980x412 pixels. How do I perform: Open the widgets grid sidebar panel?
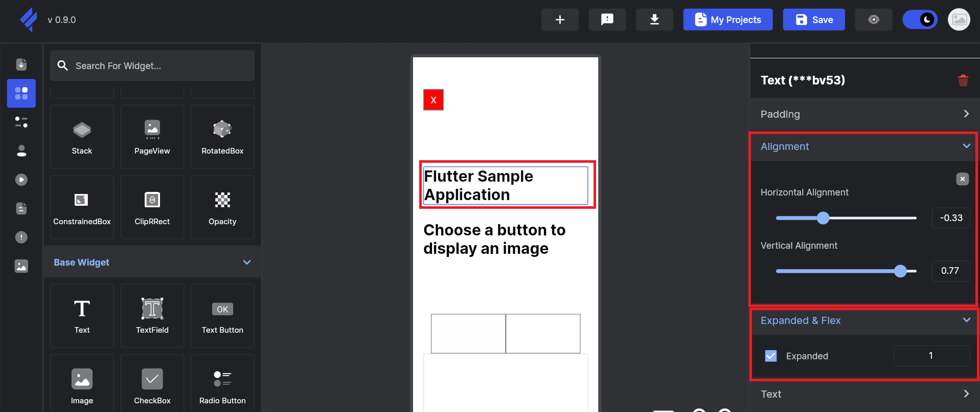[x=21, y=93]
